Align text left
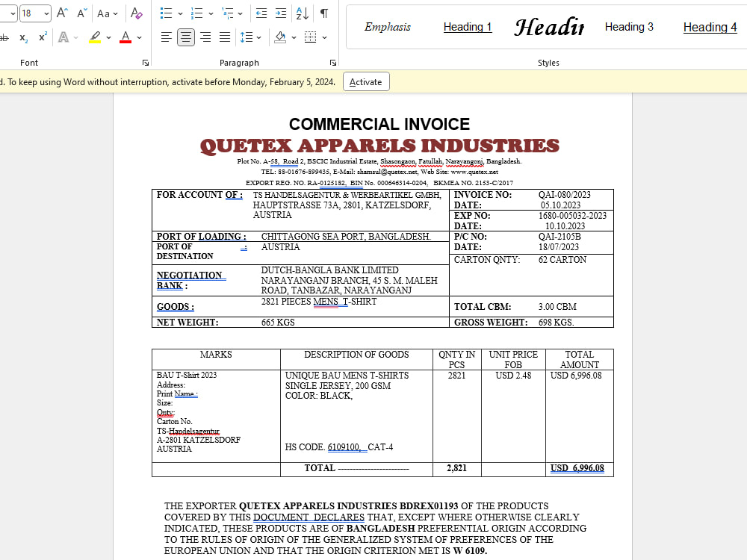 (x=166, y=37)
